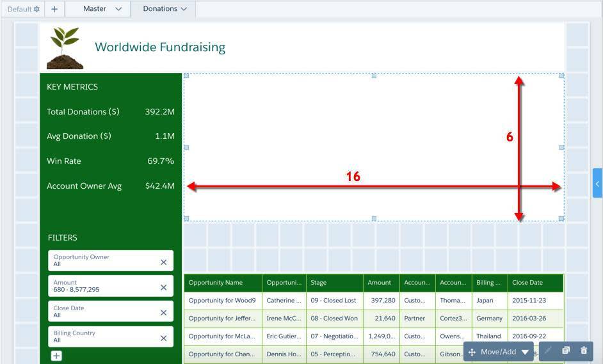Click the Irene McC... owner cell
Image resolution: width=603 pixels, height=364 pixels.
click(284, 318)
